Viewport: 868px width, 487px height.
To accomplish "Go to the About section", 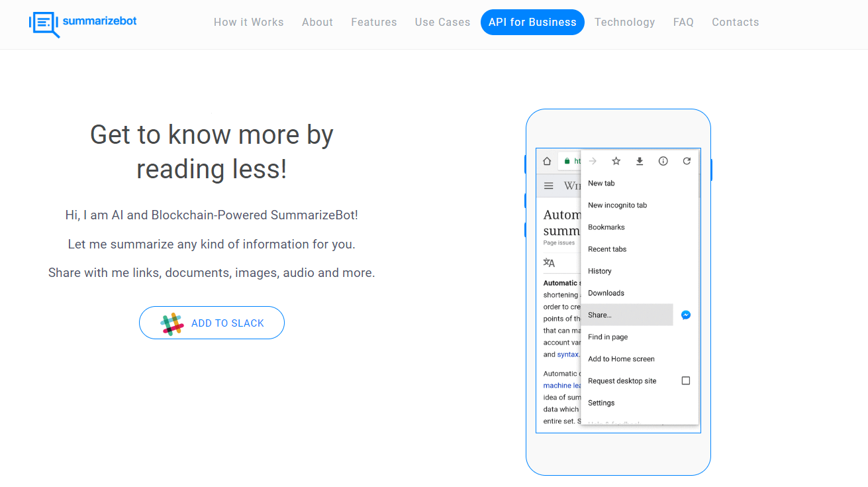I will pos(317,22).
